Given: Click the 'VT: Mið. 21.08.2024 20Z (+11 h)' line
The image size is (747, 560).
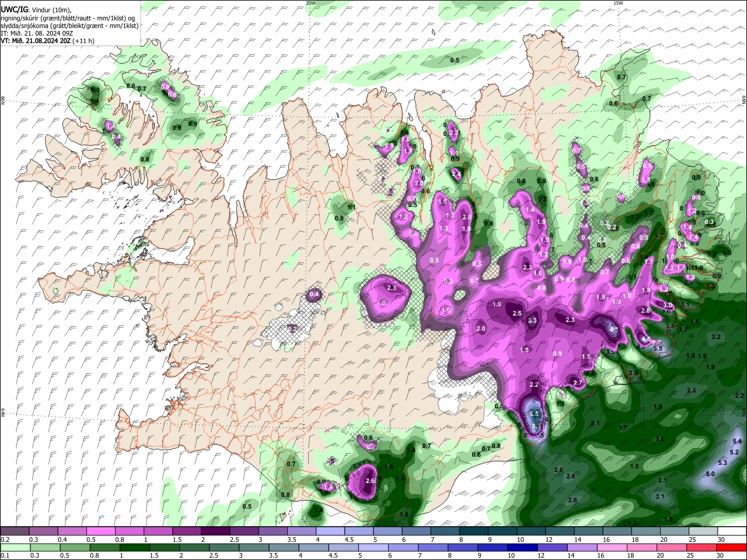Looking at the screenshot, I should [47, 41].
